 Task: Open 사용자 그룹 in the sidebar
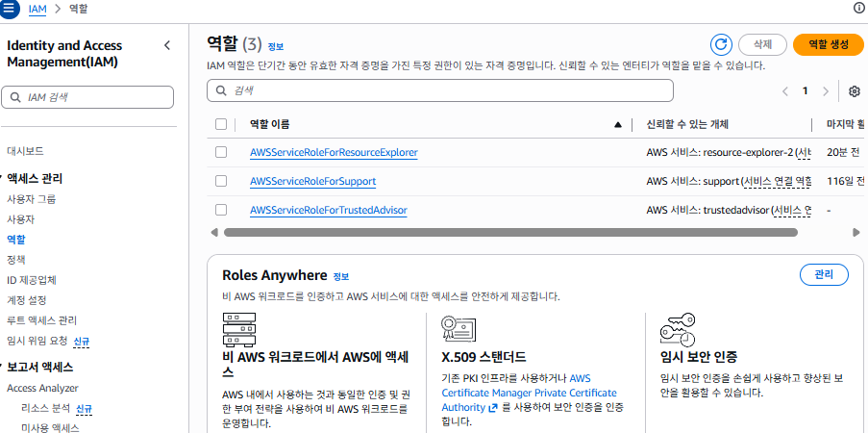coord(31,199)
